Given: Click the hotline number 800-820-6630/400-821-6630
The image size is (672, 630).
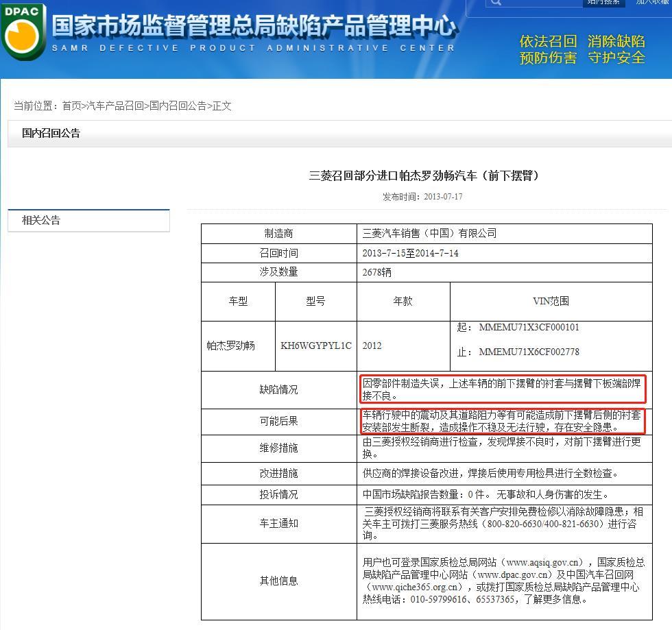Looking at the screenshot, I should tap(543, 524).
